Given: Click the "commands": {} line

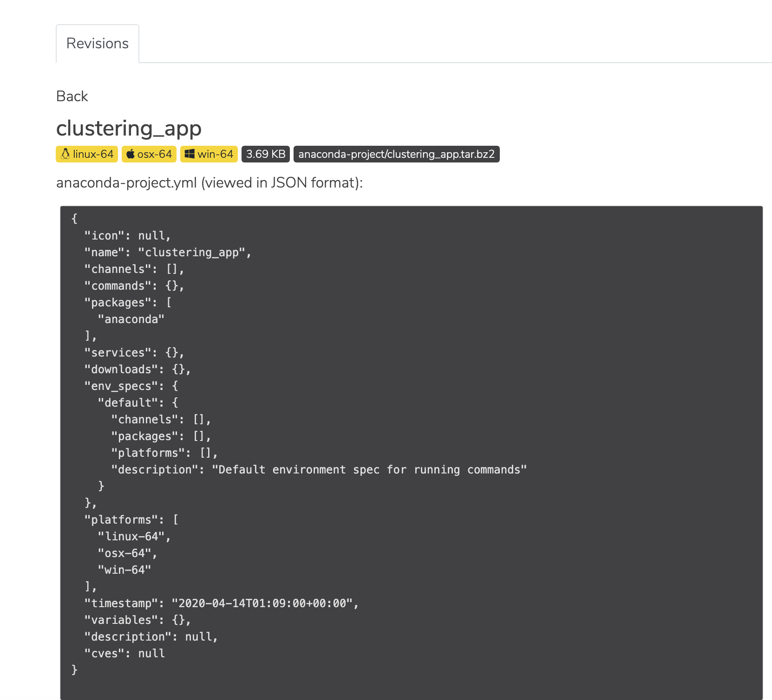Looking at the screenshot, I should 134,286.
